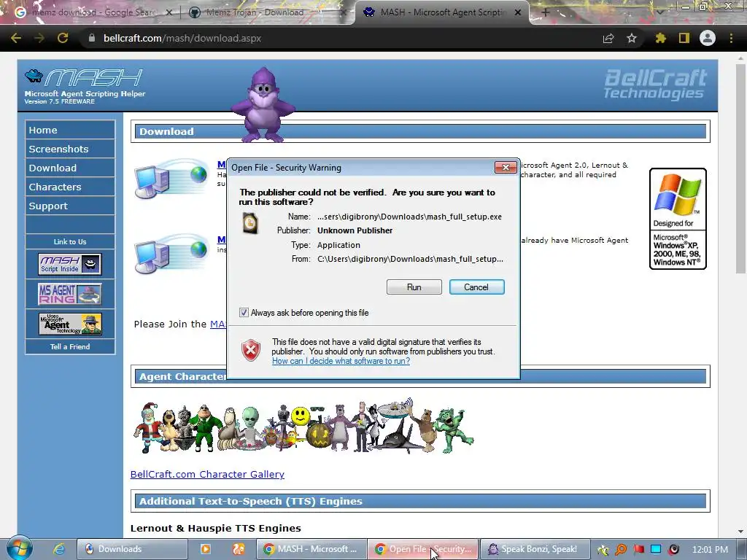Click the Additional Text-to-Speech (TTS) Engines heading
747x560 pixels.
click(251, 501)
